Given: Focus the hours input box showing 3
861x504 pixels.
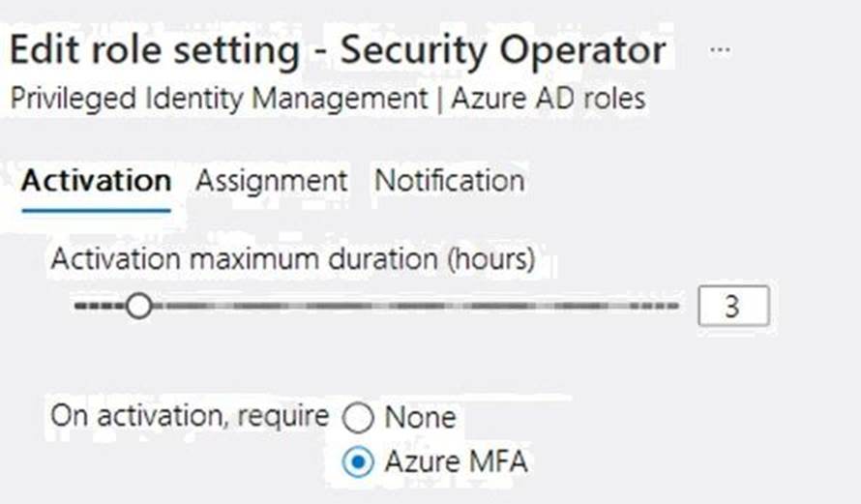Looking at the screenshot, I should coord(732,307).
